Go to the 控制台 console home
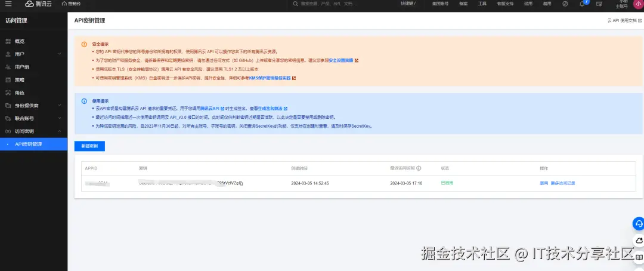Image resolution: width=644 pixels, height=271 pixels. pyautogui.click(x=71, y=4)
